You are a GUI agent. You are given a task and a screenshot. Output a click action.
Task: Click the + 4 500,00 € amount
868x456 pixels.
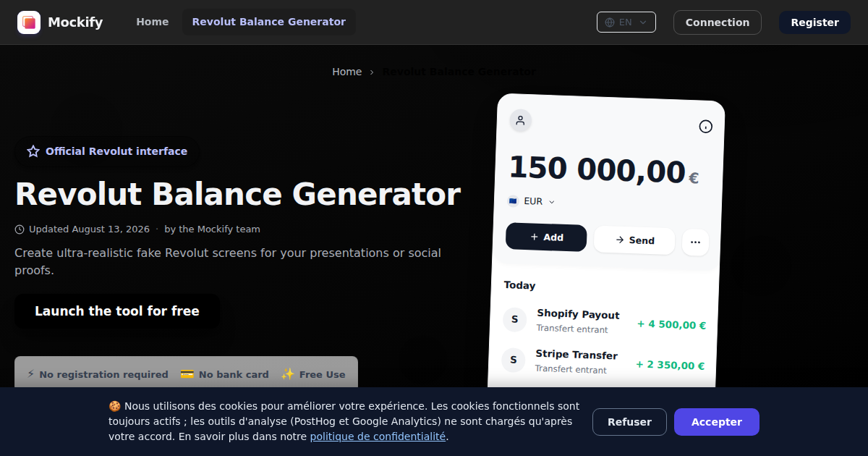click(x=671, y=324)
